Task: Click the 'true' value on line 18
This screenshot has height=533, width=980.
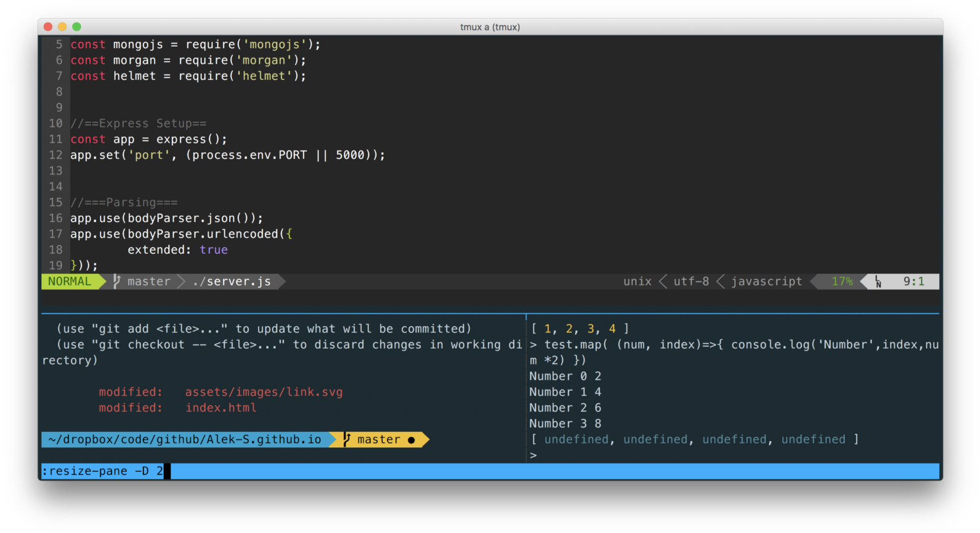Action: [x=214, y=250]
